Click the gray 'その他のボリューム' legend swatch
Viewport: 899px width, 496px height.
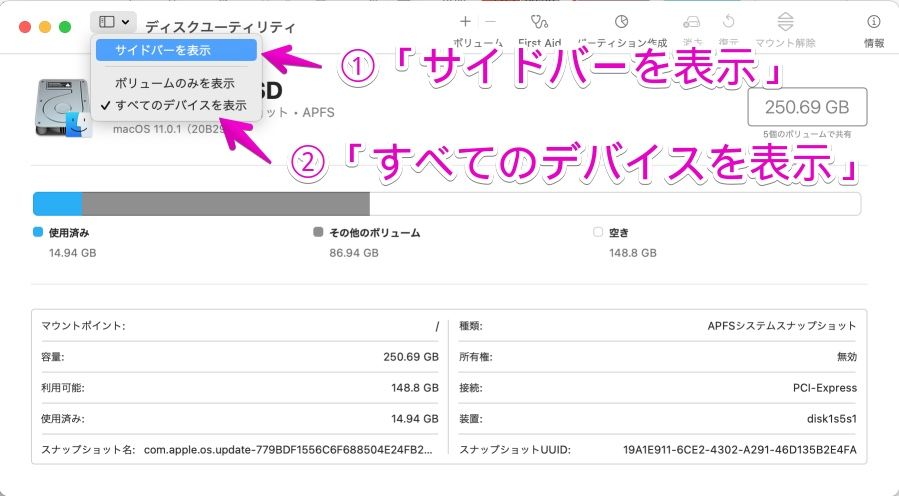point(318,232)
